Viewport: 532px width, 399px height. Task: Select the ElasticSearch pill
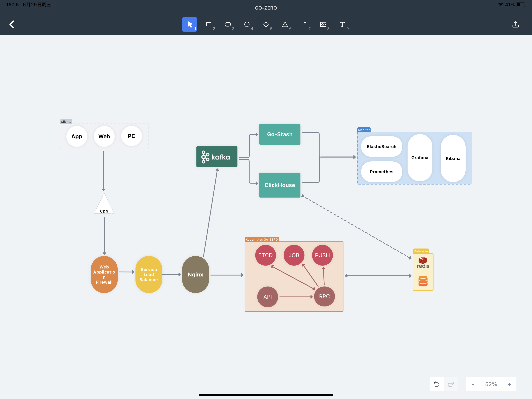[x=382, y=147]
